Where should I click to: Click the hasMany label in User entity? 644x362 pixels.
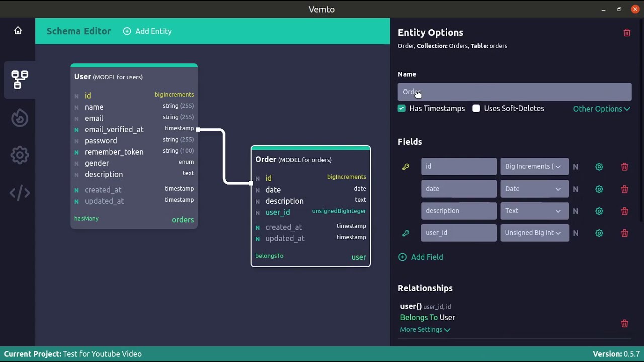pyautogui.click(x=87, y=219)
